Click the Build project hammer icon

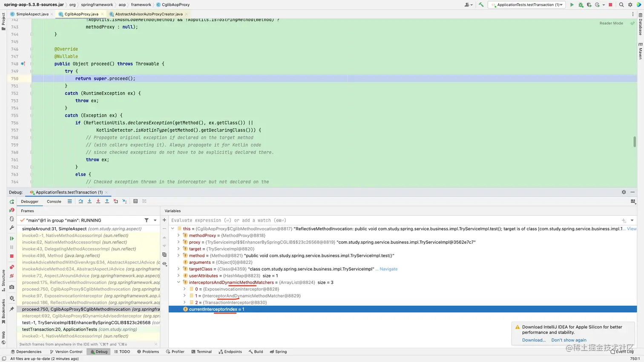(x=481, y=5)
